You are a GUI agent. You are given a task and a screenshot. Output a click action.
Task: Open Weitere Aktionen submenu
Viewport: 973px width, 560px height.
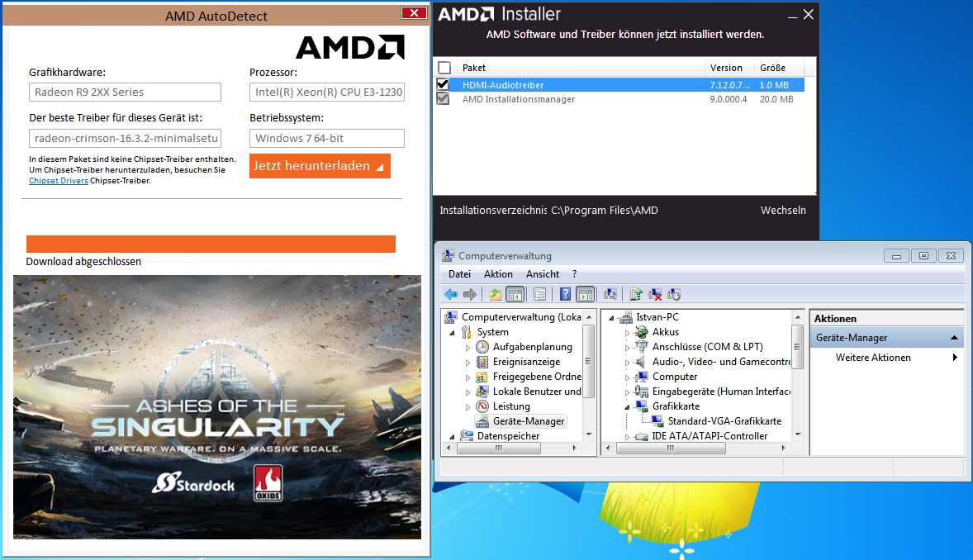point(887,358)
